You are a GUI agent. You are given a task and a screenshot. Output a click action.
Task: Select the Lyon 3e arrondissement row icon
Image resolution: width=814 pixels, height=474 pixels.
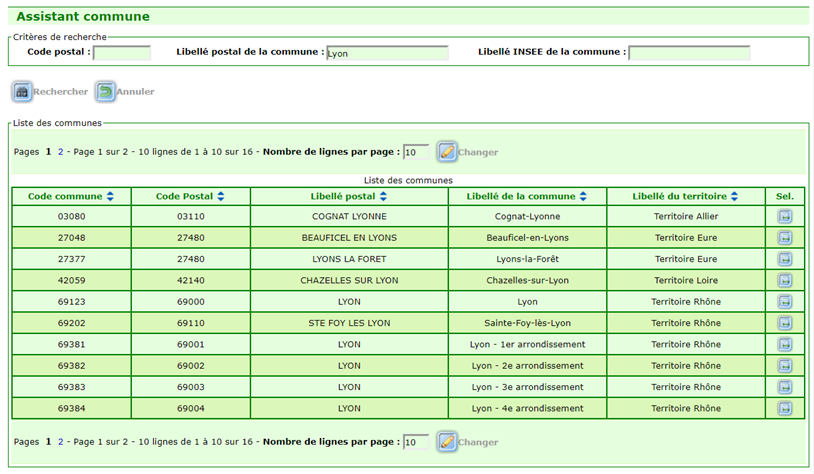[785, 387]
